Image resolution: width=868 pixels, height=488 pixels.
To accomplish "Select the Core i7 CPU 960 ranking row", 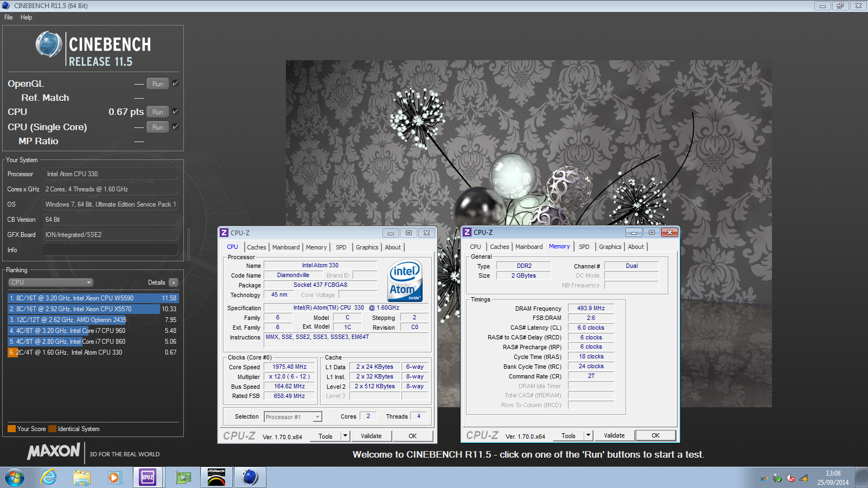I will [92, 331].
